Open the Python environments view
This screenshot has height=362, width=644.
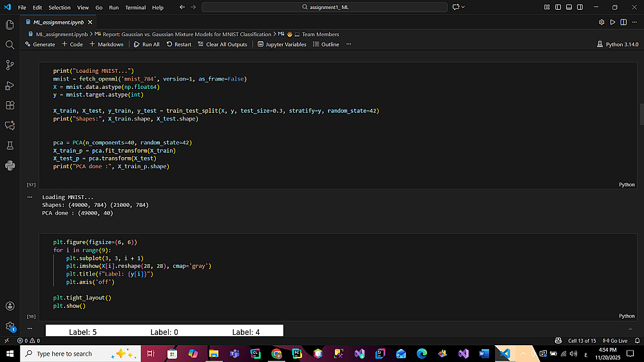pyautogui.click(x=10, y=166)
